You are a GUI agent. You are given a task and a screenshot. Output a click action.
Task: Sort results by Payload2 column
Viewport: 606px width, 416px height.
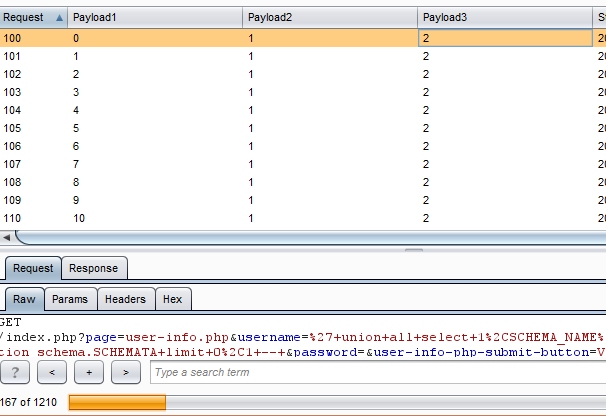330,17
